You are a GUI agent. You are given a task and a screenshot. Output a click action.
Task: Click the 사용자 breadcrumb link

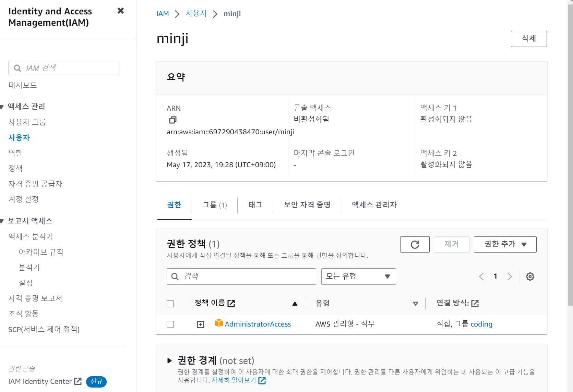point(196,14)
